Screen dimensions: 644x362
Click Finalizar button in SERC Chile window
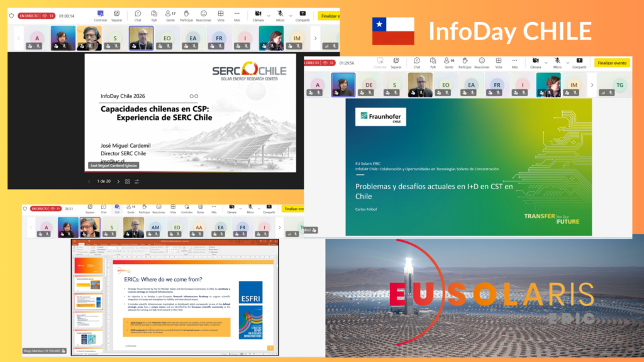pyautogui.click(x=329, y=16)
